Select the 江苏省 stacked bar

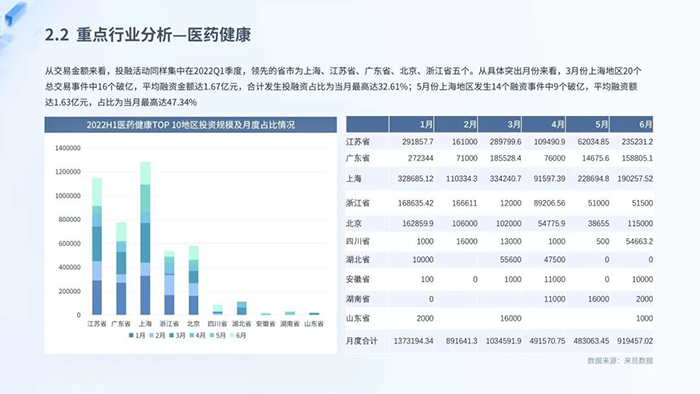click(x=97, y=246)
